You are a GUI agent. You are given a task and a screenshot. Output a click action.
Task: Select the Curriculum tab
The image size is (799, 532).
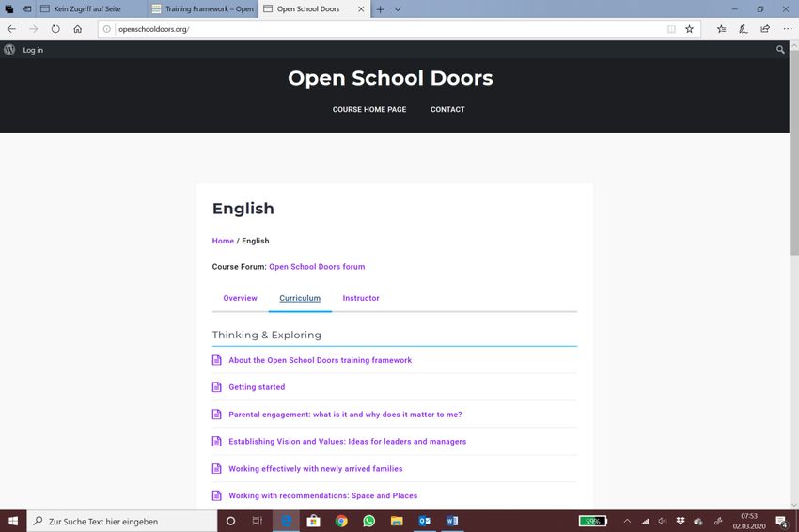[x=300, y=298]
